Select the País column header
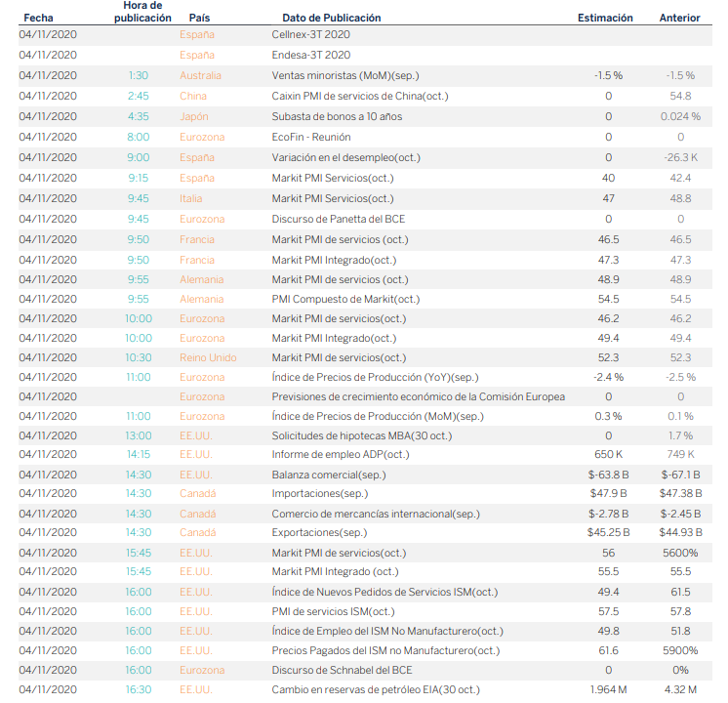Viewport: 728px width, 703px height. [x=199, y=18]
